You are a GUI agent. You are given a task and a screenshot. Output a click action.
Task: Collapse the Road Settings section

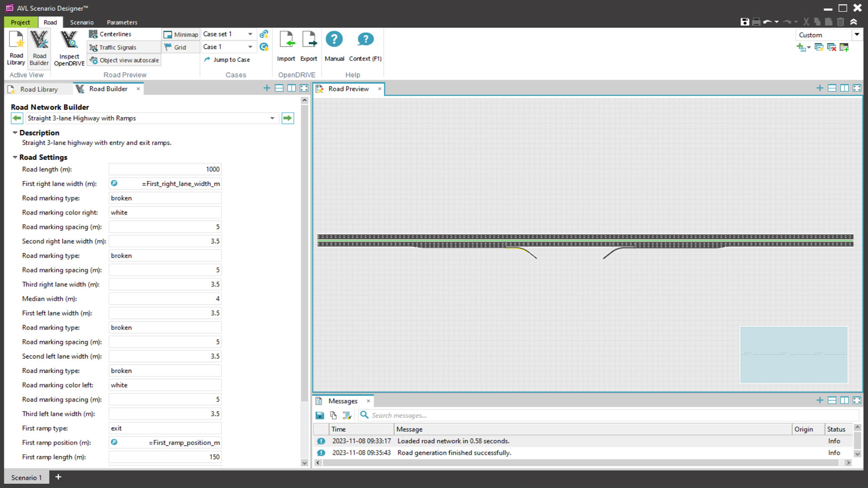15,157
